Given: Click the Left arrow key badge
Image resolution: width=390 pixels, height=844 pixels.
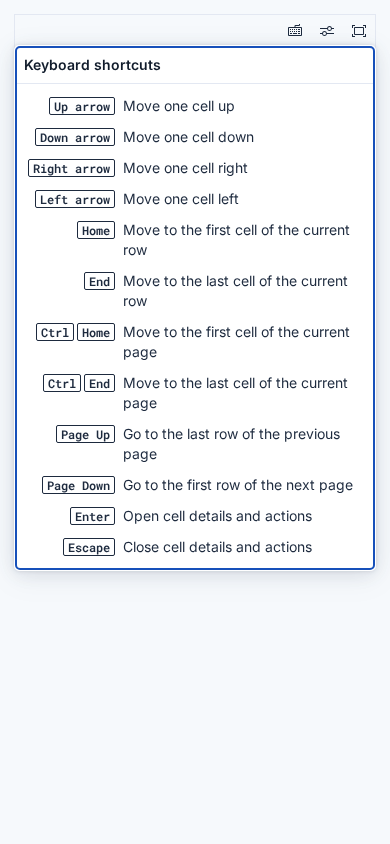Looking at the screenshot, I should coord(75,199).
